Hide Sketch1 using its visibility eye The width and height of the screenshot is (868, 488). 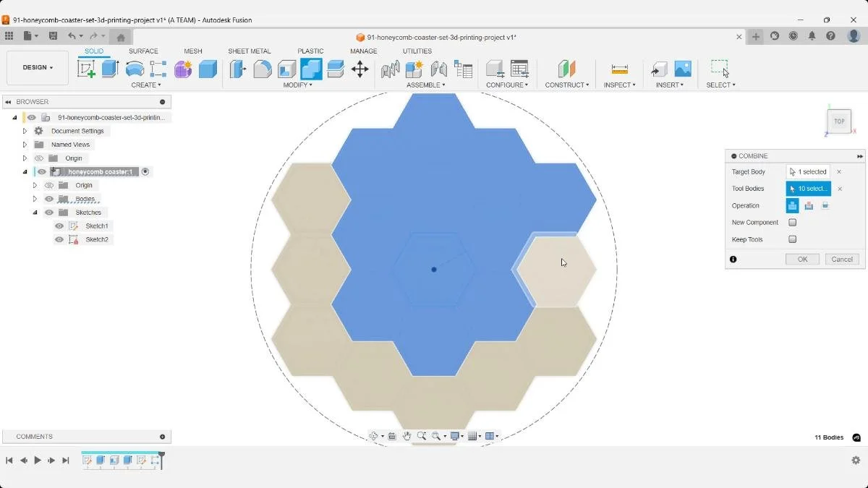59,226
